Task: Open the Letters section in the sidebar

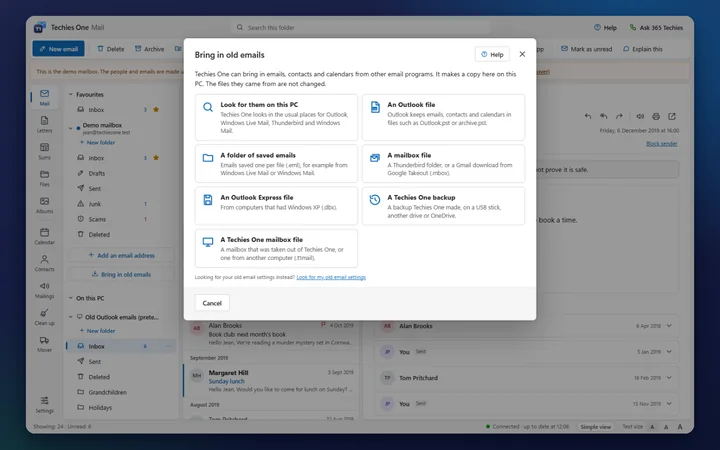Action: (44, 124)
